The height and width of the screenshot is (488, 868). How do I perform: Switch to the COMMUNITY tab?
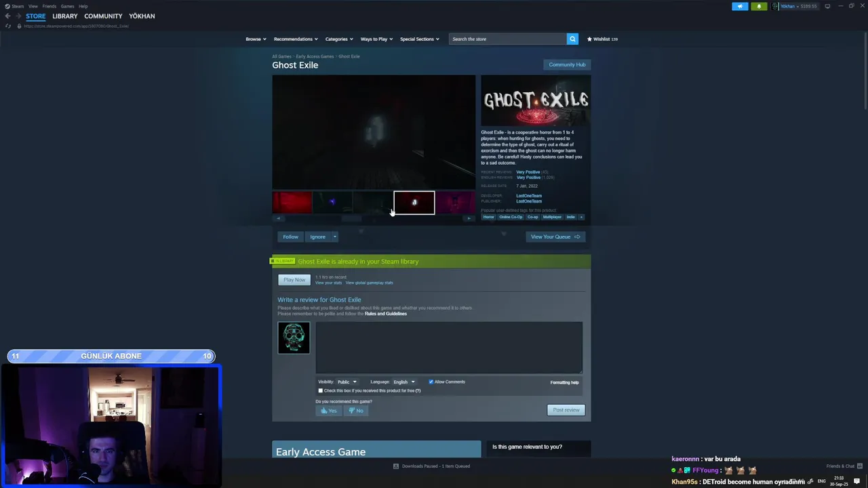tap(103, 16)
